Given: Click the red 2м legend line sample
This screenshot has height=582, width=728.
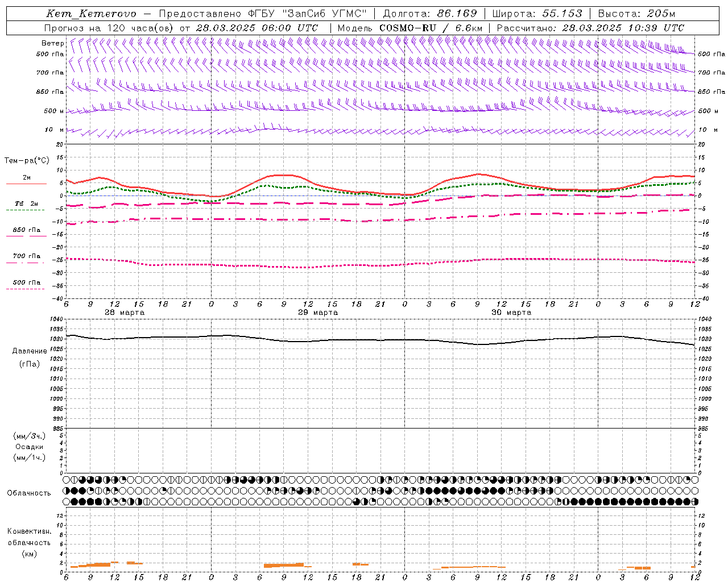Looking at the screenshot, I should (x=26, y=184).
